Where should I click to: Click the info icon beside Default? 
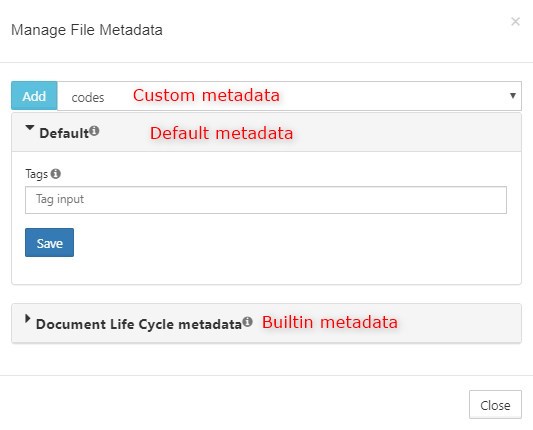click(94, 131)
